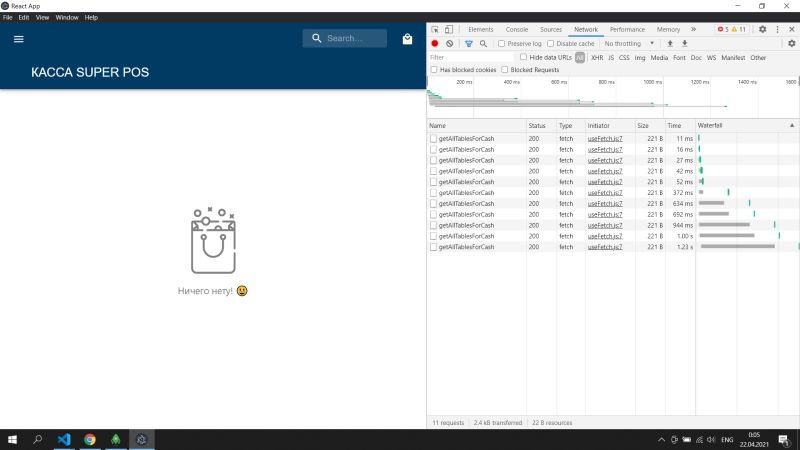Image resolution: width=800 pixels, height=450 pixels.
Task: Open the network search magnifier
Action: coord(483,44)
